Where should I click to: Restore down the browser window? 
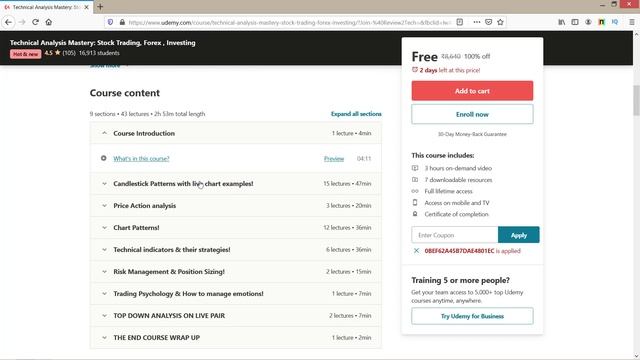(x=614, y=4)
